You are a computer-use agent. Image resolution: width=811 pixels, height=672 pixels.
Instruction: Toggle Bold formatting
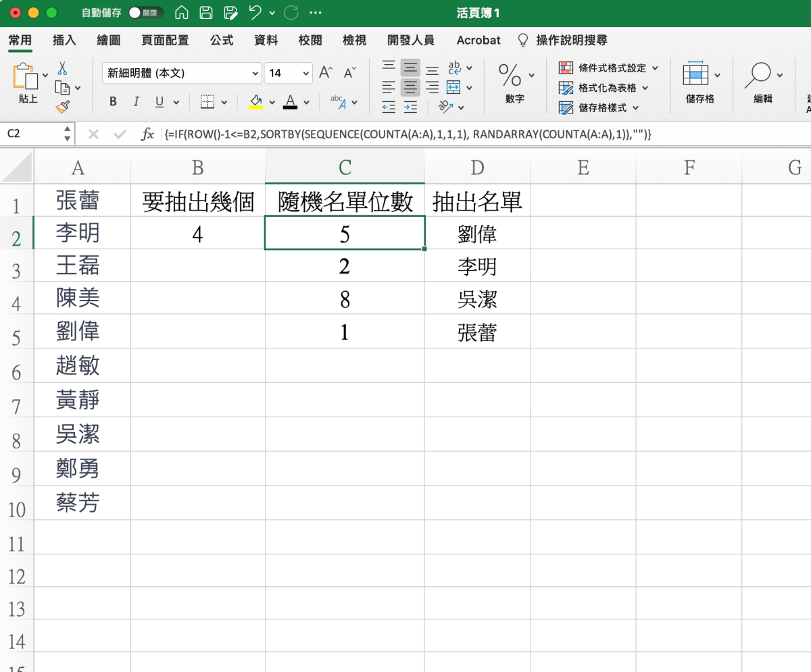click(113, 102)
